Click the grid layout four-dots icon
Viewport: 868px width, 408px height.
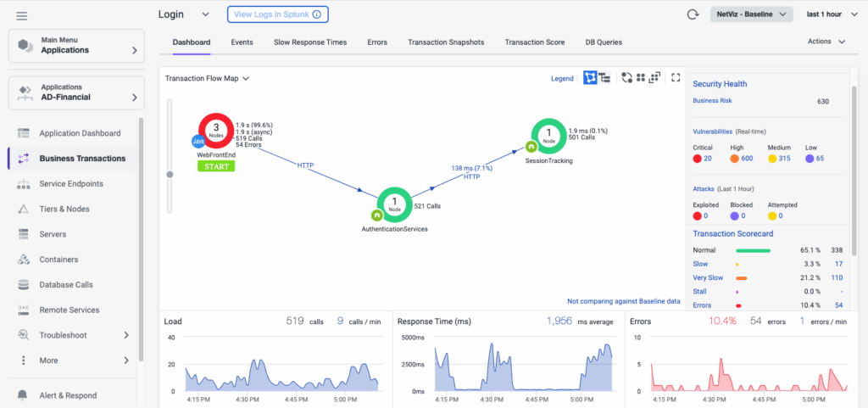point(641,78)
